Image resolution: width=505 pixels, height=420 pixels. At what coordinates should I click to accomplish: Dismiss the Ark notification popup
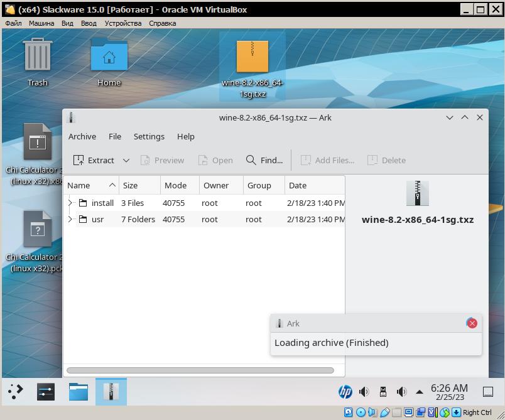472,323
